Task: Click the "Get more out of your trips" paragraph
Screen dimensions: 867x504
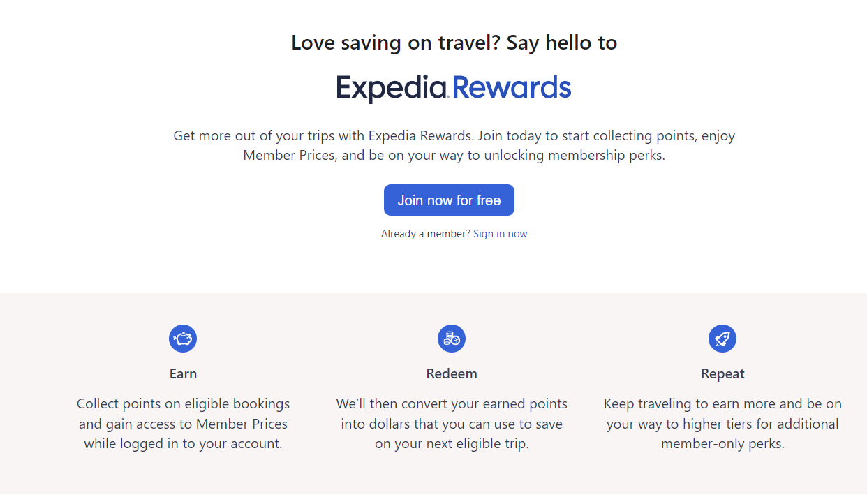Action: 454,145
